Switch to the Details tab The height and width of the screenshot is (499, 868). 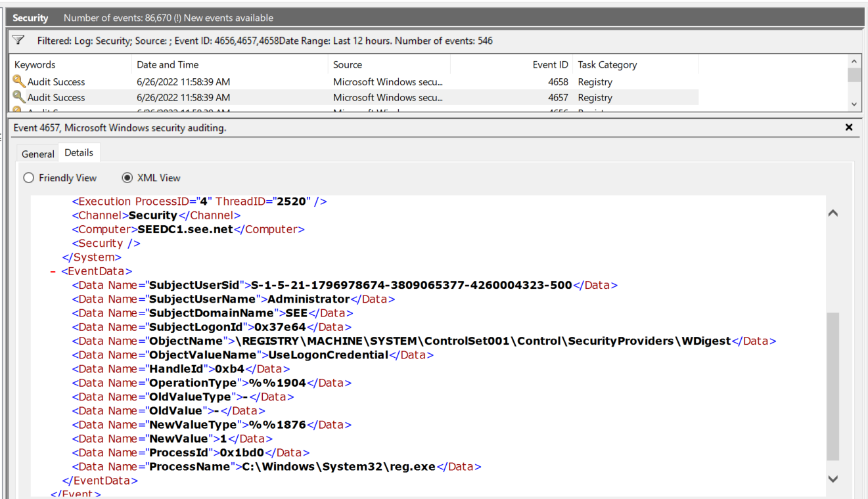[x=79, y=152]
